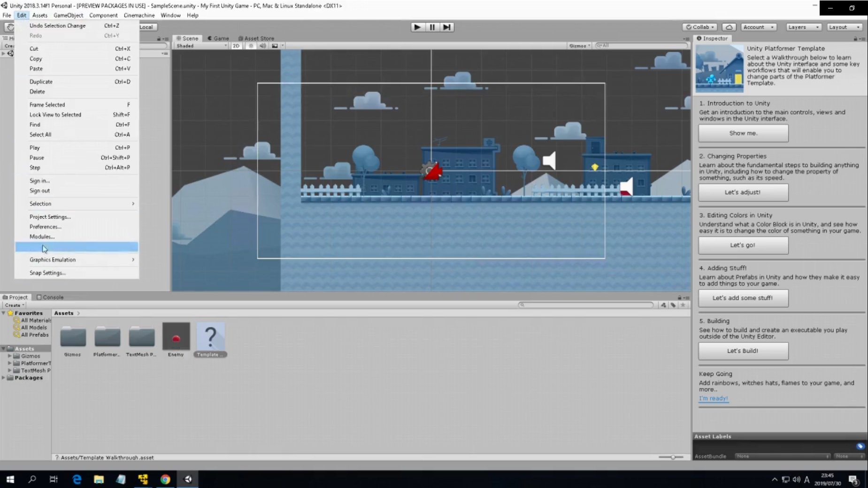Expand the Graphics Emulation submenu
Image resolution: width=868 pixels, height=488 pixels.
77,259
